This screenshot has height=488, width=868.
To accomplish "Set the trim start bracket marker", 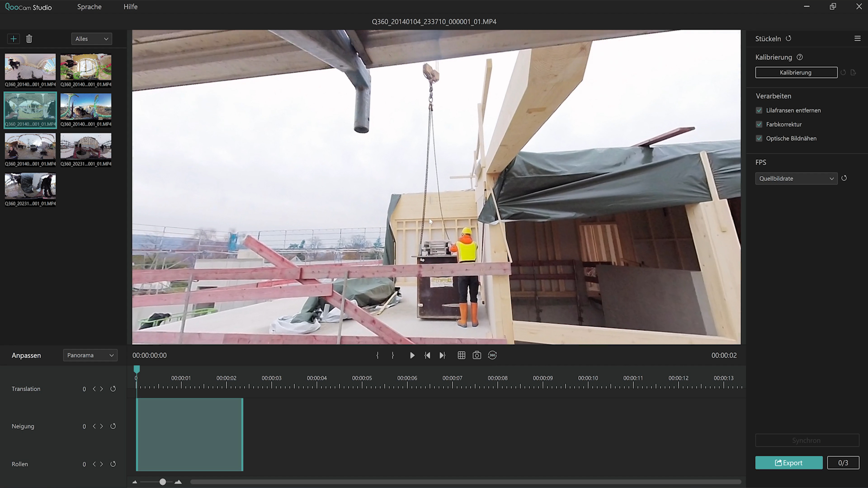I will tap(377, 356).
